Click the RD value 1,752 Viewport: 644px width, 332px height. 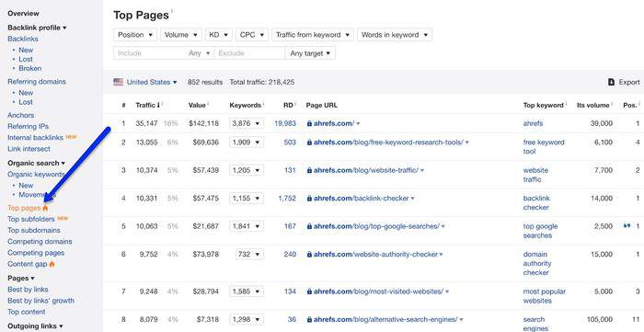tap(287, 199)
